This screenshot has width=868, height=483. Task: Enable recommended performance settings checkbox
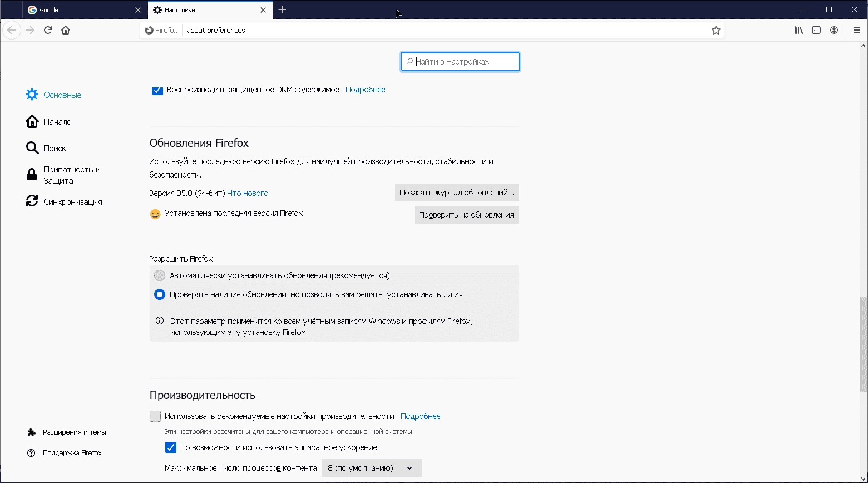(x=155, y=416)
